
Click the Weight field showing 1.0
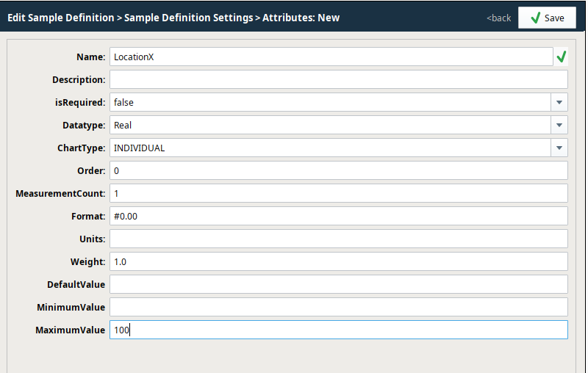pos(338,262)
